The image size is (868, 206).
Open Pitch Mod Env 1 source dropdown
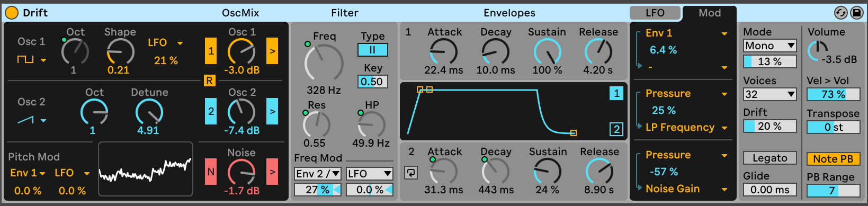(x=28, y=173)
